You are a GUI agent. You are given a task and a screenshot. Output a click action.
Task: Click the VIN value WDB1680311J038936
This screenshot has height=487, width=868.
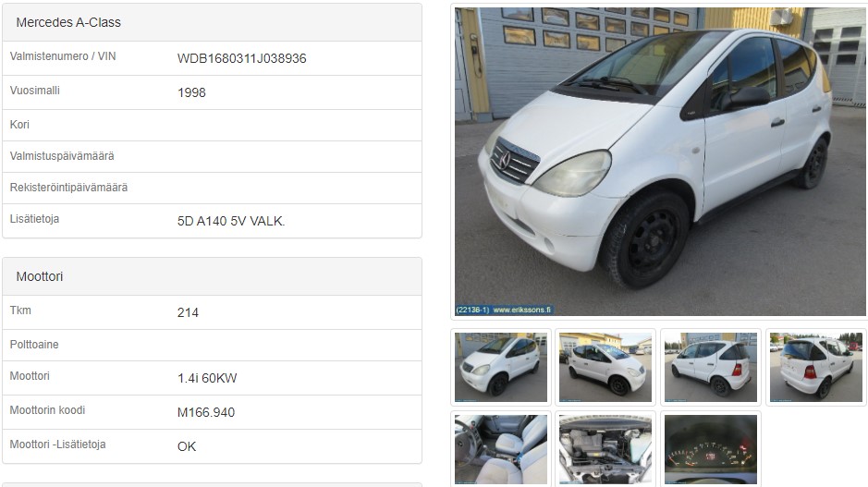pyautogui.click(x=241, y=58)
